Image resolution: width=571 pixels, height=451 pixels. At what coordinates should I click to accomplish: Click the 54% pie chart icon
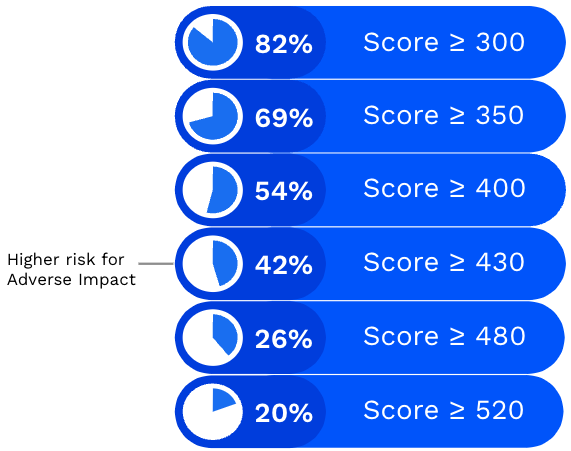[x=213, y=190]
